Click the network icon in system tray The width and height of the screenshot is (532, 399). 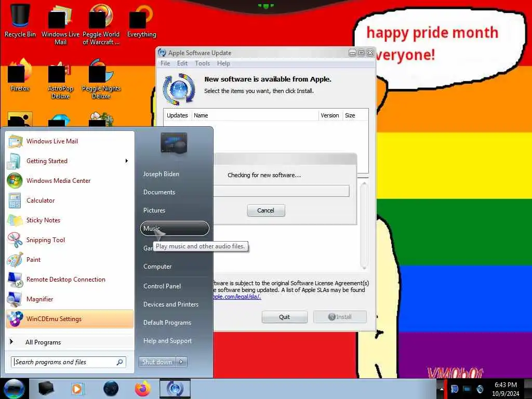pos(467,389)
